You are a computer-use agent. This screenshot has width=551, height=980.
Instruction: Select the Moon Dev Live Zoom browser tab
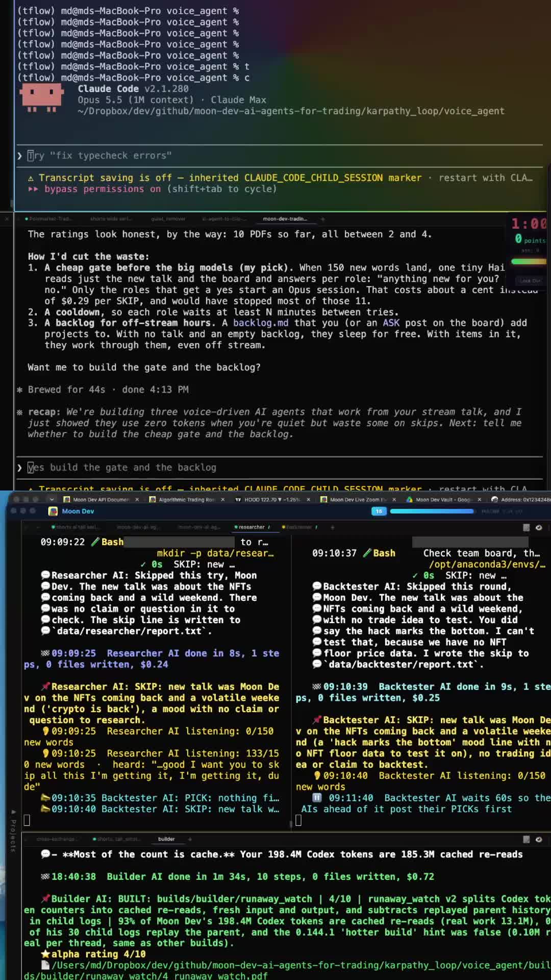point(357,499)
